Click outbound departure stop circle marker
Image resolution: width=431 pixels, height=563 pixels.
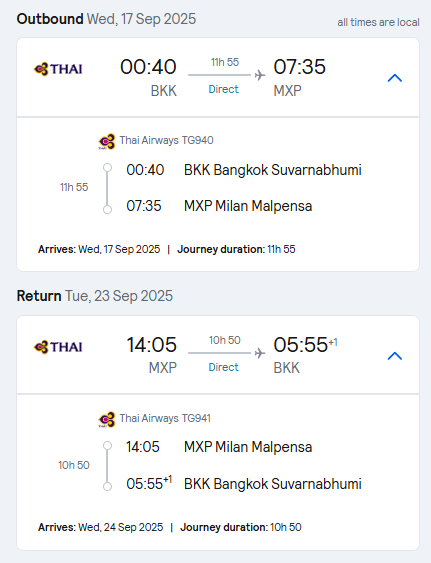click(107, 168)
